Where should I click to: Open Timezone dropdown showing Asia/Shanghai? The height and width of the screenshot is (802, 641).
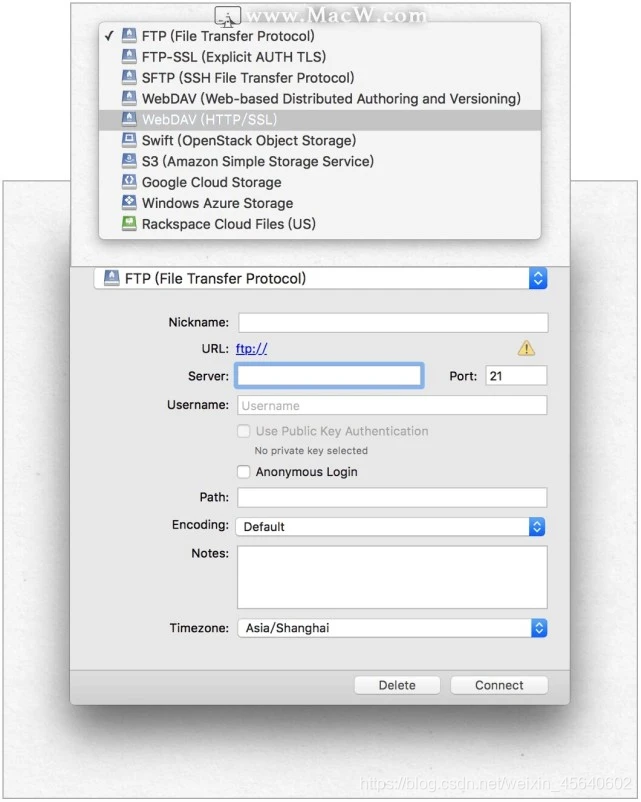(392, 628)
